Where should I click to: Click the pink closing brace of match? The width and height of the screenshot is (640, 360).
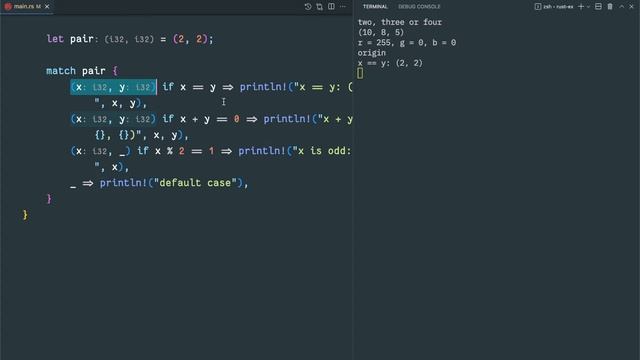[49, 199]
